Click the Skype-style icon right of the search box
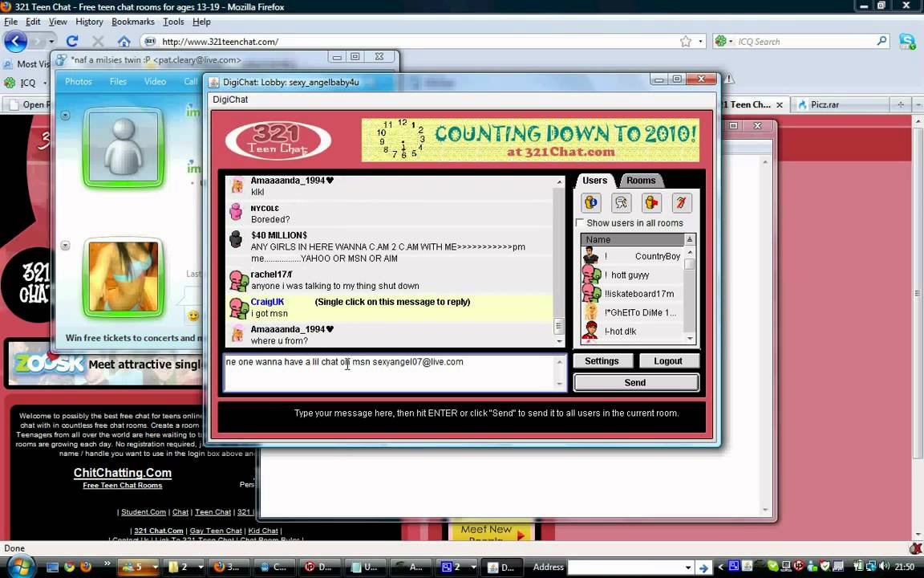 pyautogui.click(x=907, y=41)
